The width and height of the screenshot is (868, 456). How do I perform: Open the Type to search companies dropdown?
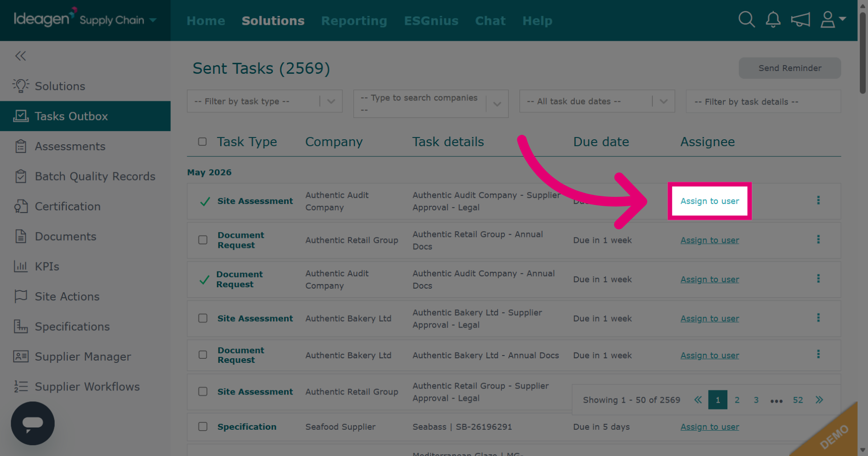(431, 104)
